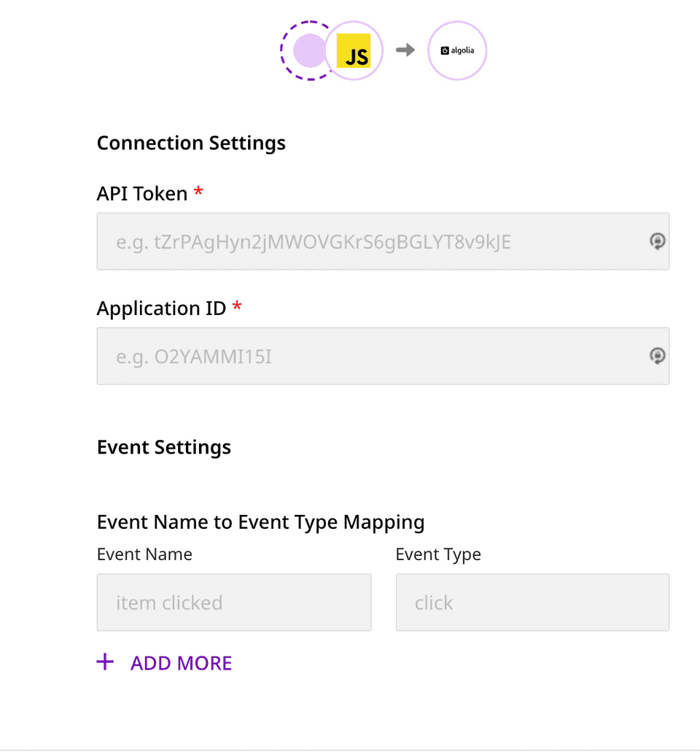Select the Connection Settings heading
The height and width of the screenshot is (752, 700).
tap(191, 143)
